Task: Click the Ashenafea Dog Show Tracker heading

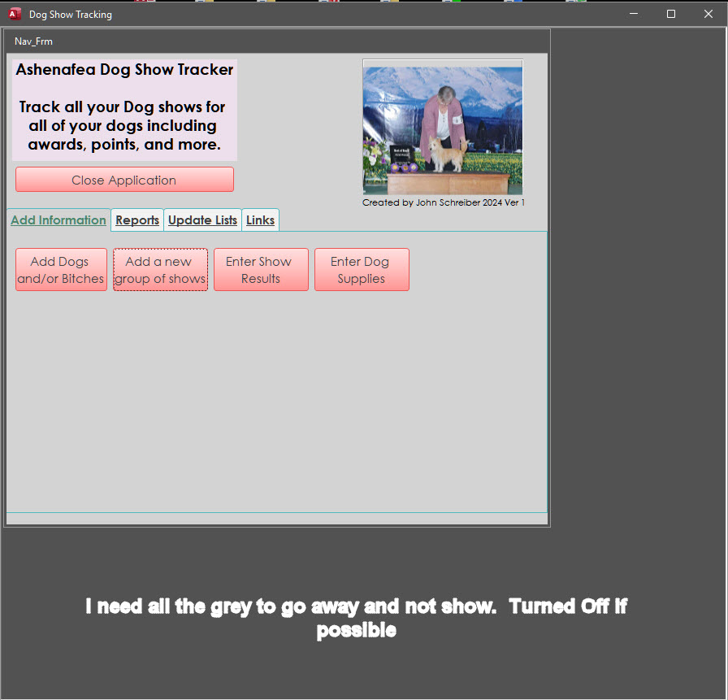Action: coord(124,70)
